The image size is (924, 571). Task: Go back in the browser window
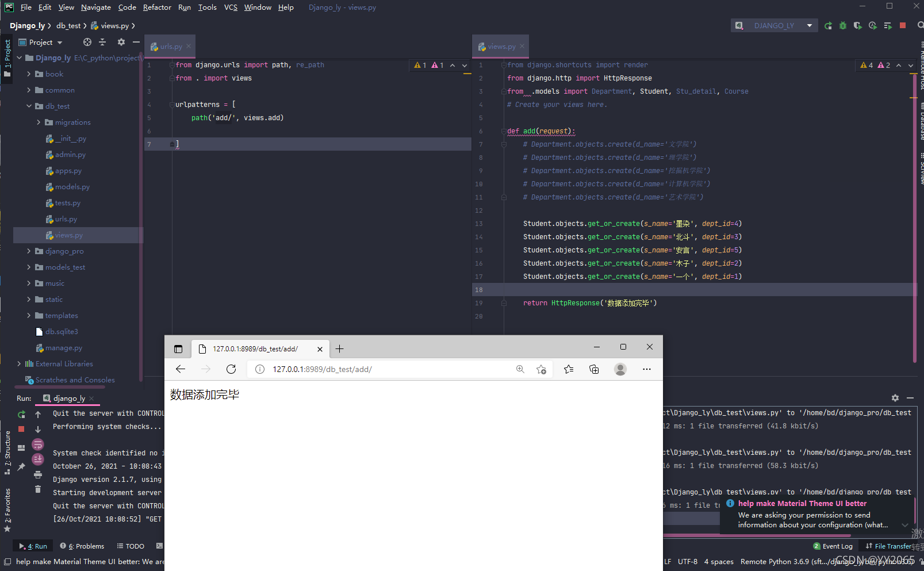[x=181, y=369]
